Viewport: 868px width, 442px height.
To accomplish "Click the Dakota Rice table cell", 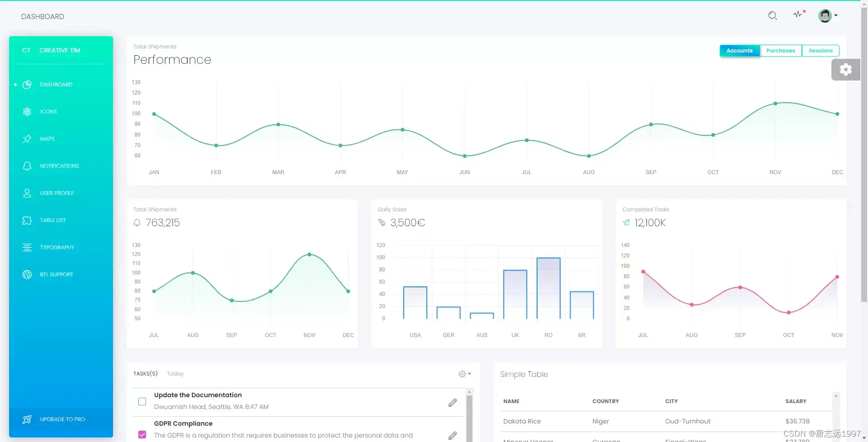I will click(x=522, y=421).
